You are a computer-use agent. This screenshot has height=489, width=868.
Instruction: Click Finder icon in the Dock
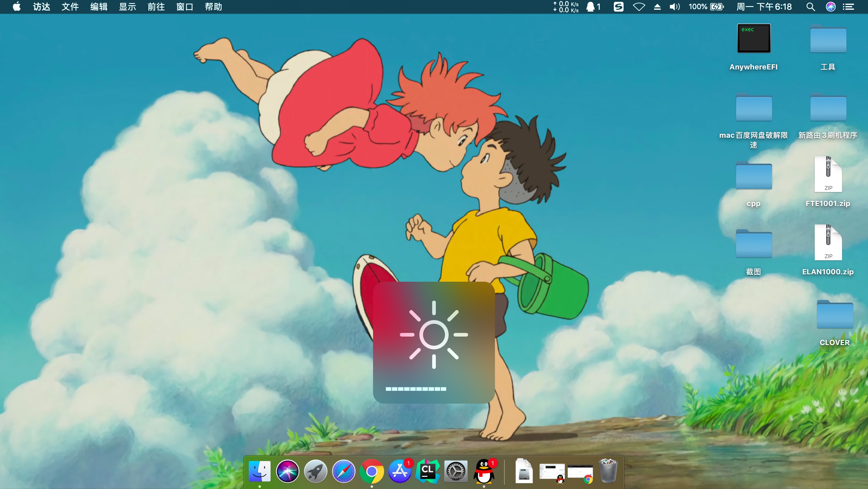(259, 472)
